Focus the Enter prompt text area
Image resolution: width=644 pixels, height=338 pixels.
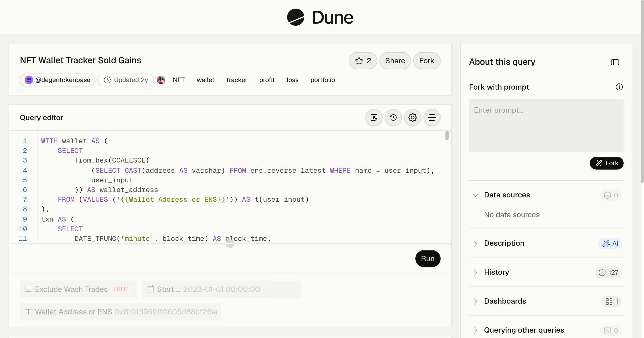[546, 126]
